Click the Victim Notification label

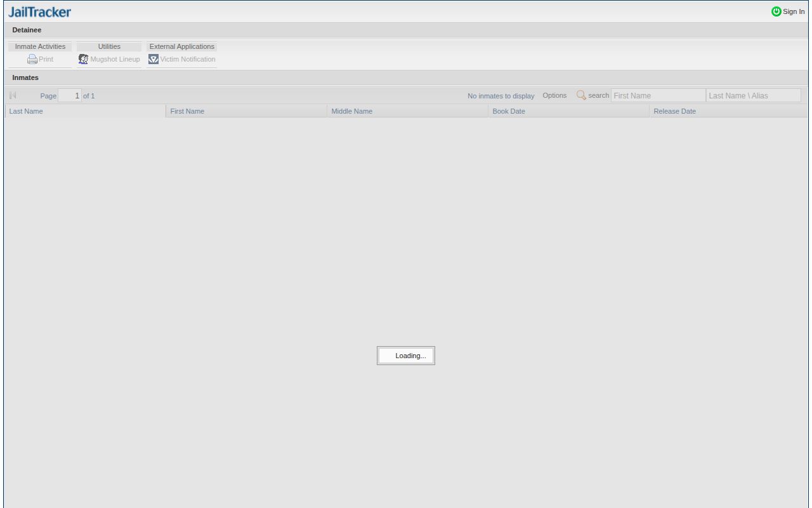pyautogui.click(x=188, y=60)
